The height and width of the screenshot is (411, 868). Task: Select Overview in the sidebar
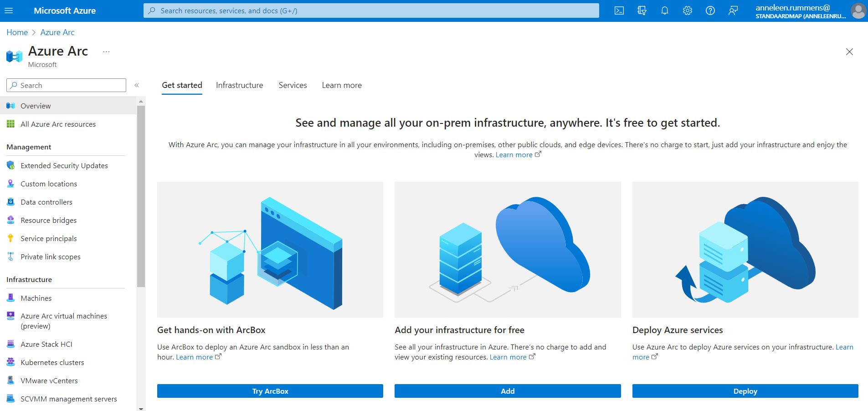point(68,106)
